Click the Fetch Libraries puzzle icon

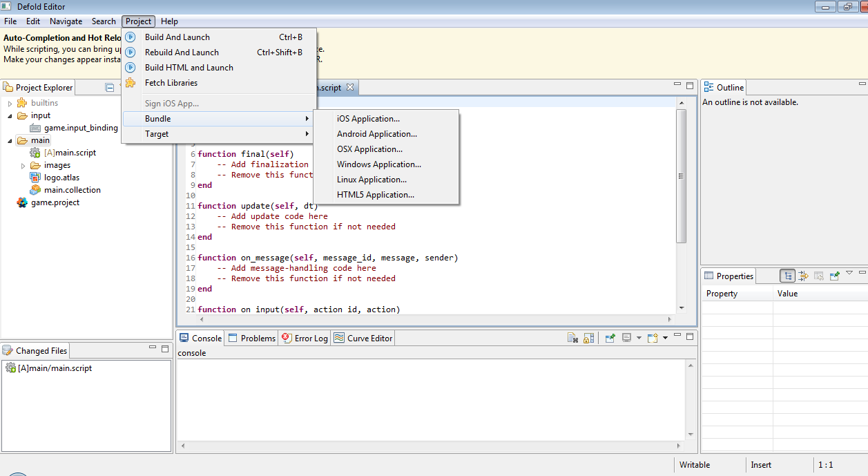pos(131,83)
